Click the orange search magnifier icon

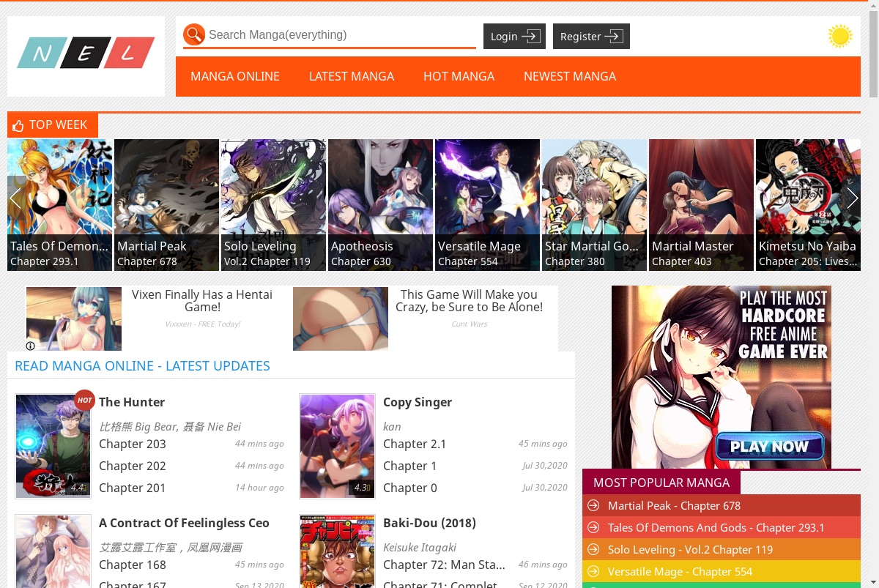(194, 34)
